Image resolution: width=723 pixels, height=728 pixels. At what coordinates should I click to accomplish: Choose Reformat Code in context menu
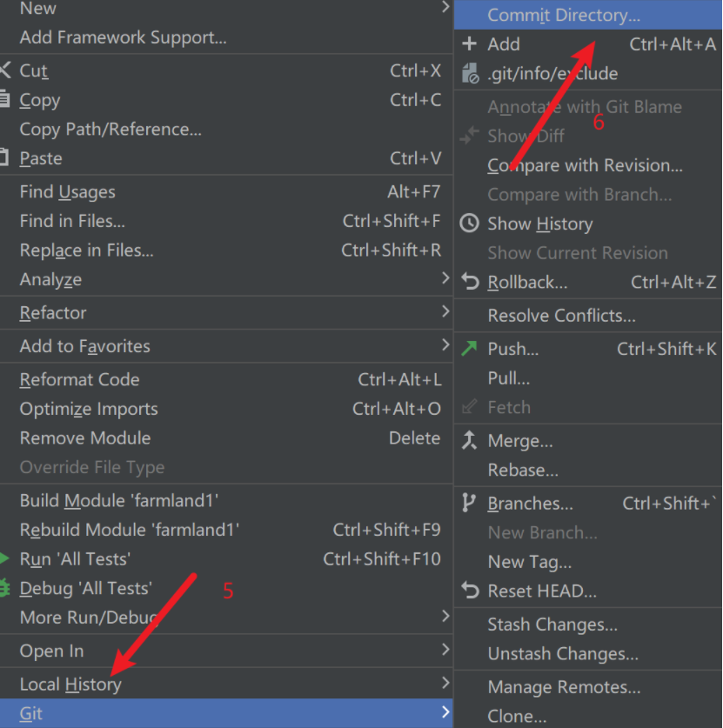click(x=79, y=379)
